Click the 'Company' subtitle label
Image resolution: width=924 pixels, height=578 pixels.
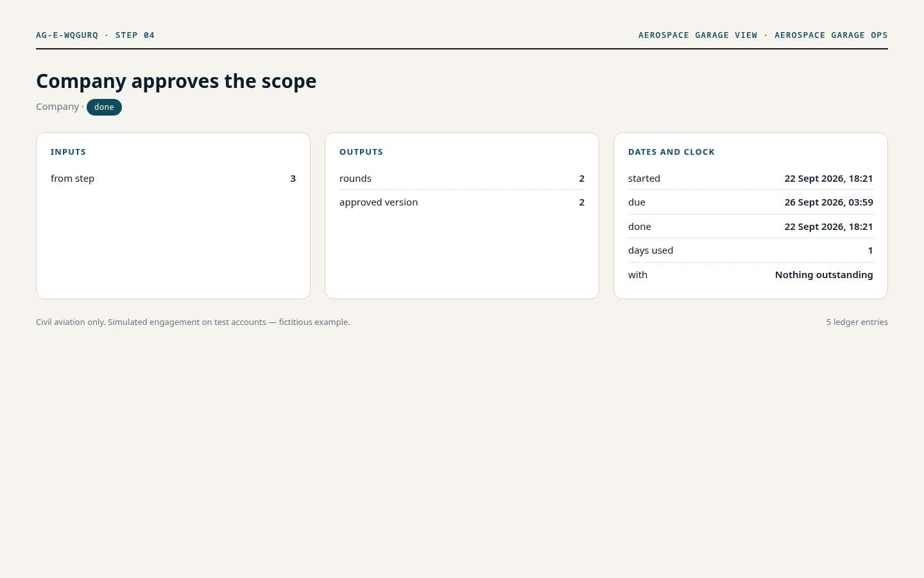pos(57,107)
